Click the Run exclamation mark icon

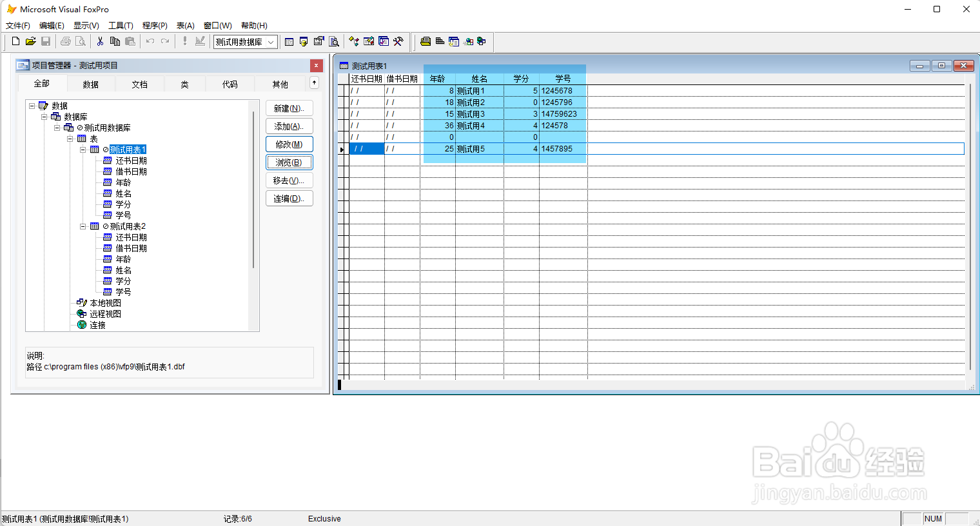click(x=184, y=41)
